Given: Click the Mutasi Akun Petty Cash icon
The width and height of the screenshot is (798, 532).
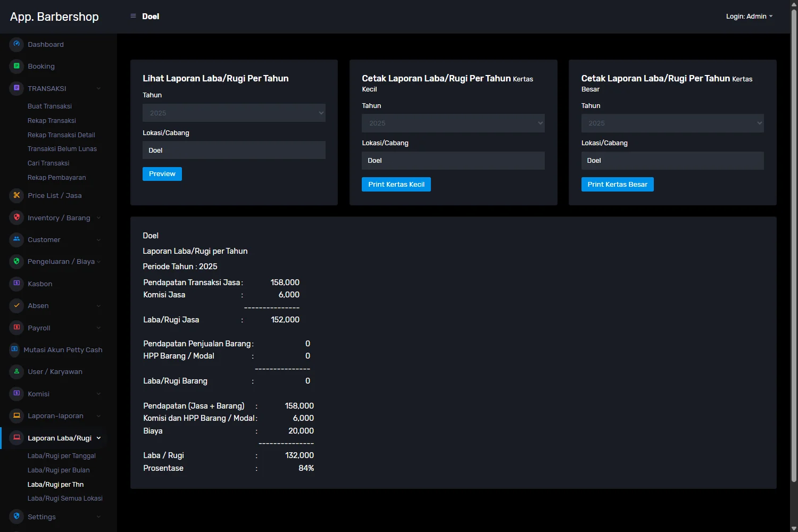Looking at the screenshot, I should [14, 350].
